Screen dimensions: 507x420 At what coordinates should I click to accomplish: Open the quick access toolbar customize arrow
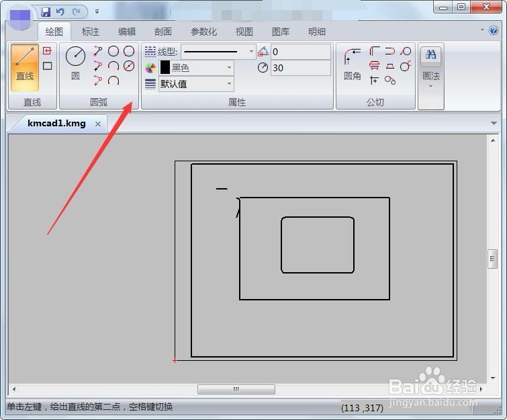pos(97,11)
